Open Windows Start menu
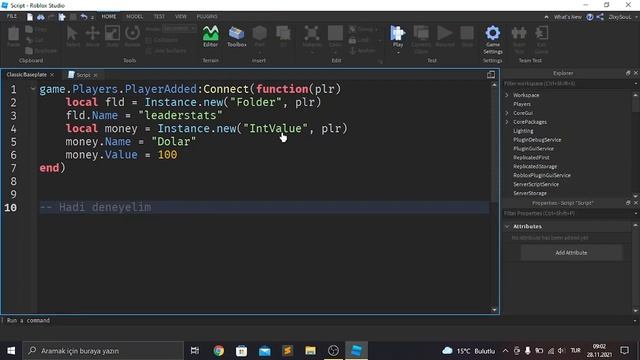Screen dimensions: 640x360 11,351
